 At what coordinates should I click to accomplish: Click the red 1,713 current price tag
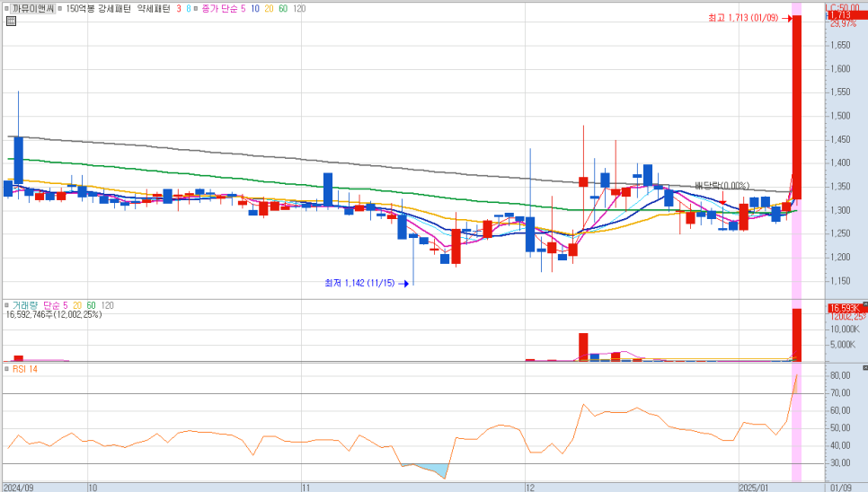click(x=841, y=14)
